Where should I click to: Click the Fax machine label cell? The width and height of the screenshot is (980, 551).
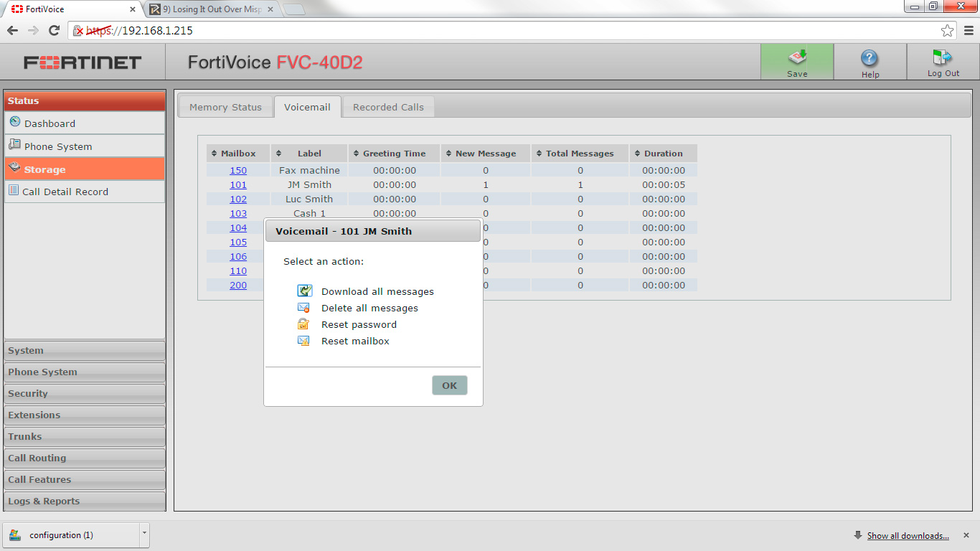pyautogui.click(x=309, y=170)
